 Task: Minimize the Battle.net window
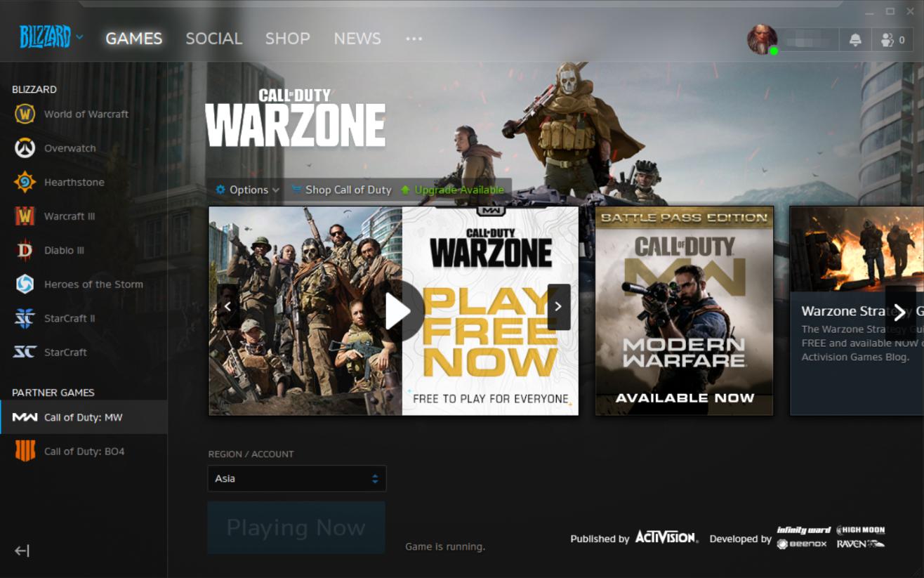[871, 12]
